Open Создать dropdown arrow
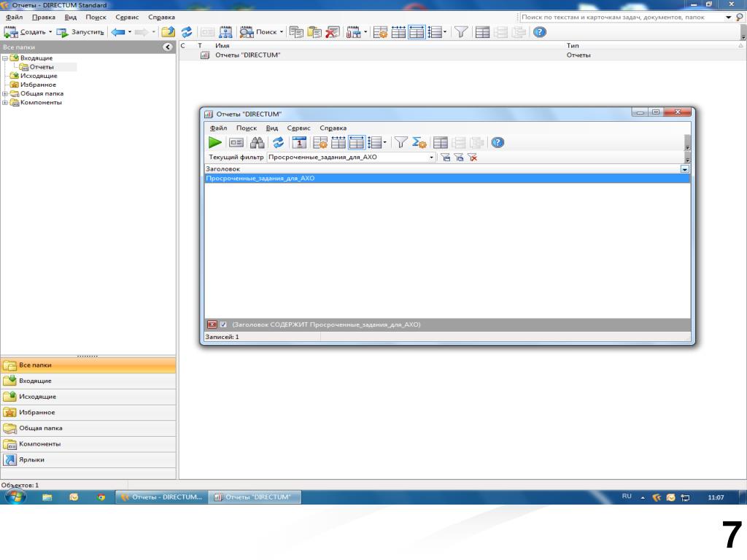747x560 pixels. (50, 32)
